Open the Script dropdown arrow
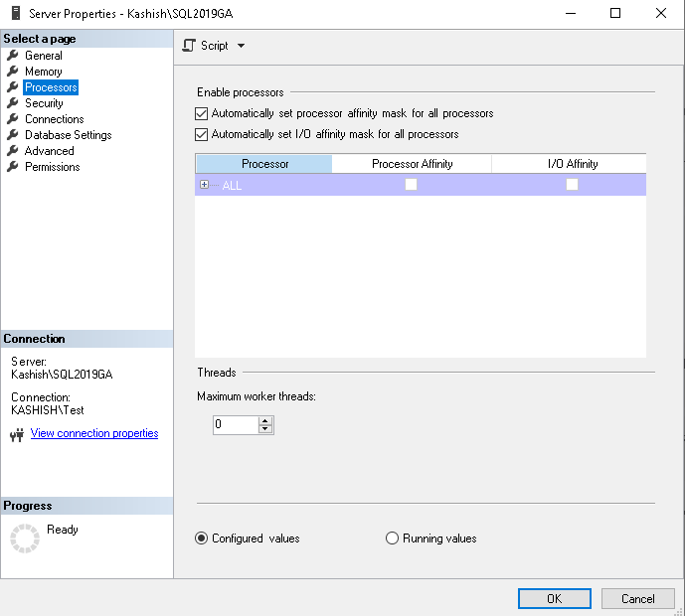The width and height of the screenshot is (685, 616). click(242, 46)
